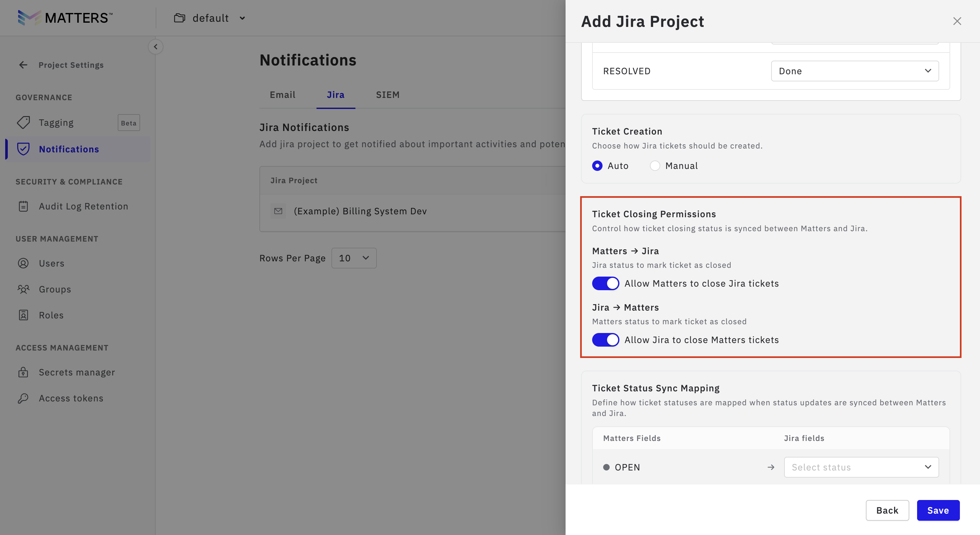Click the Roles badge icon
Viewport: 980px width, 535px height.
point(23,315)
